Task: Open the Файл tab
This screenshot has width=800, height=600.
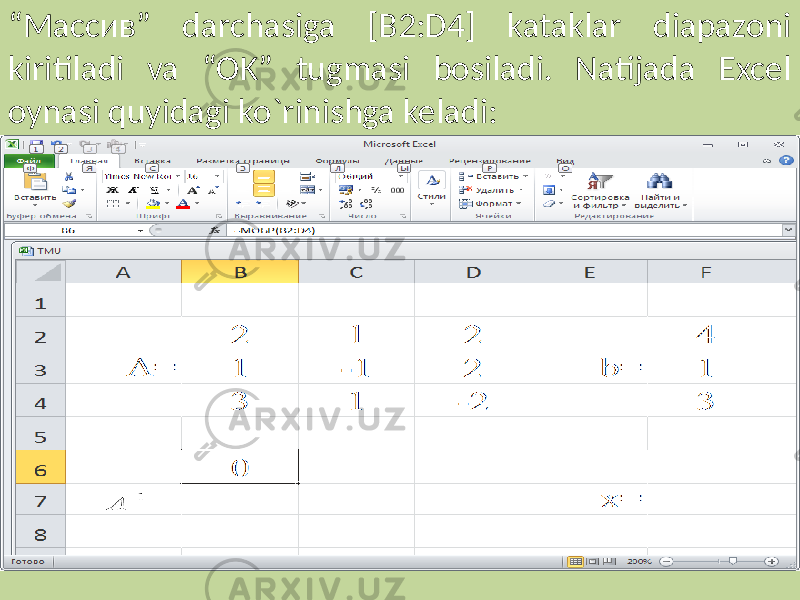Action: (29, 161)
